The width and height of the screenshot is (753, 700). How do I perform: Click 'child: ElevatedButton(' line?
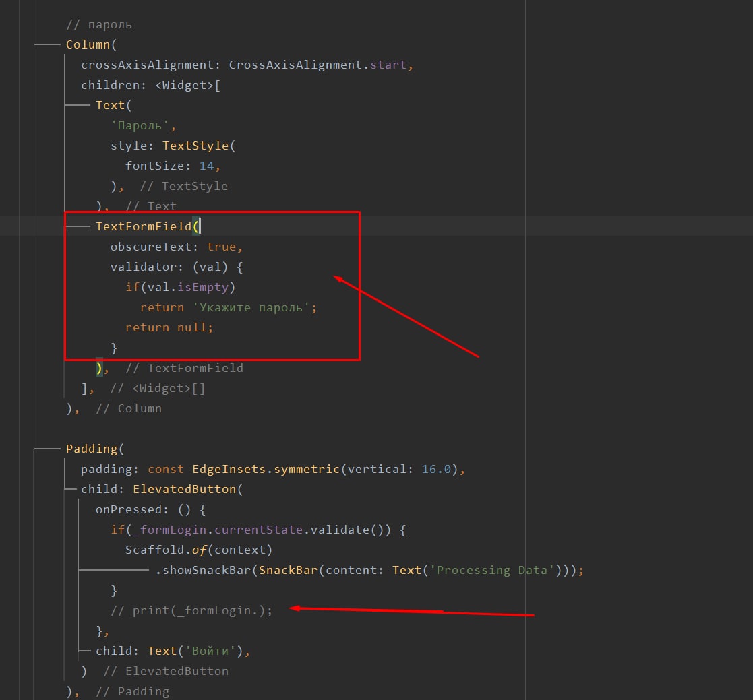coord(162,489)
